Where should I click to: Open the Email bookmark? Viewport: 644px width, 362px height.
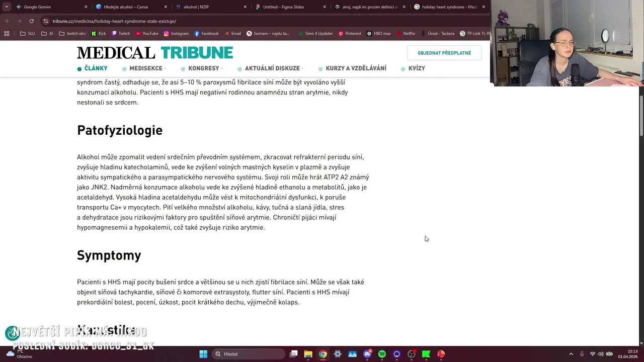(232, 34)
